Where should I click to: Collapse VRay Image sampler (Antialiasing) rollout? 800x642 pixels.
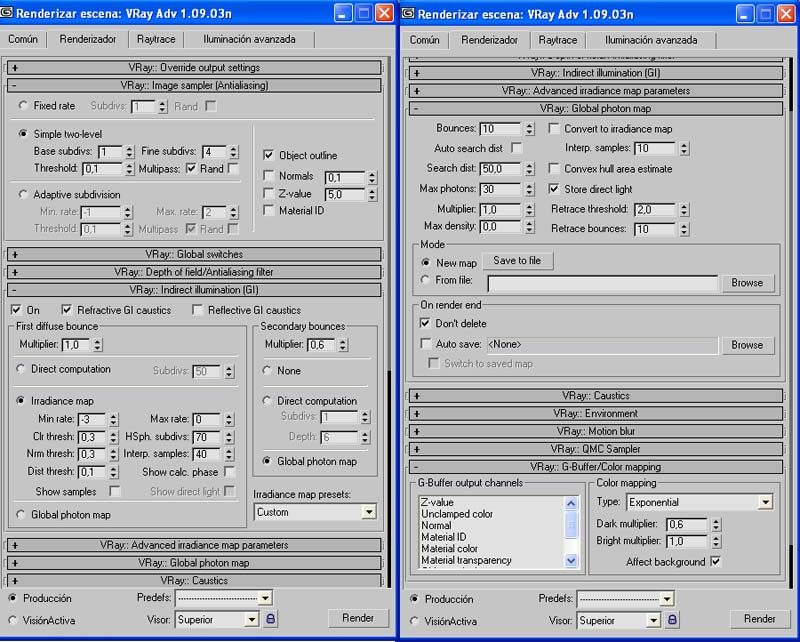pos(194,85)
